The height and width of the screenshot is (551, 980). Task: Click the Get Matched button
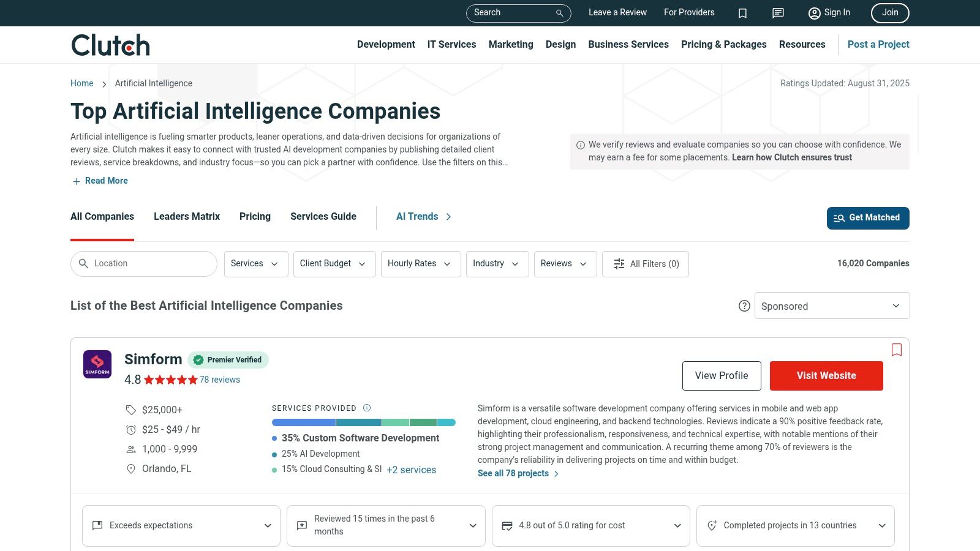[x=868, y=218]
